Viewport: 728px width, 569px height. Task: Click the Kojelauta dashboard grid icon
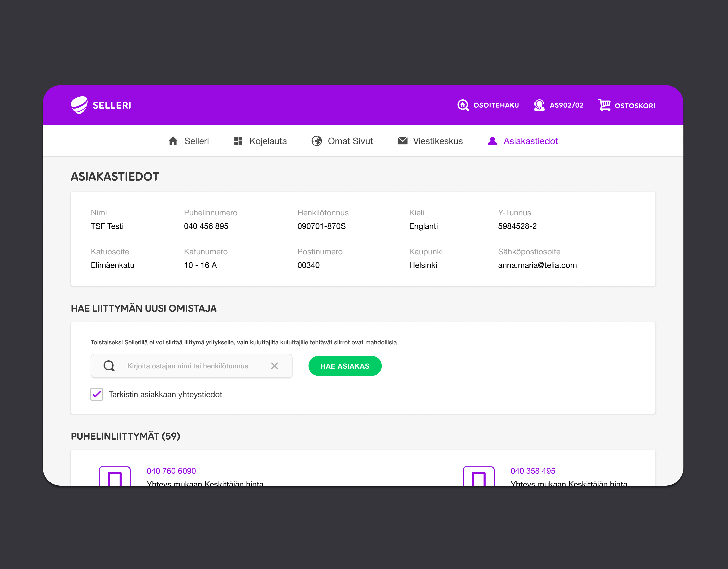click(238, 141)
